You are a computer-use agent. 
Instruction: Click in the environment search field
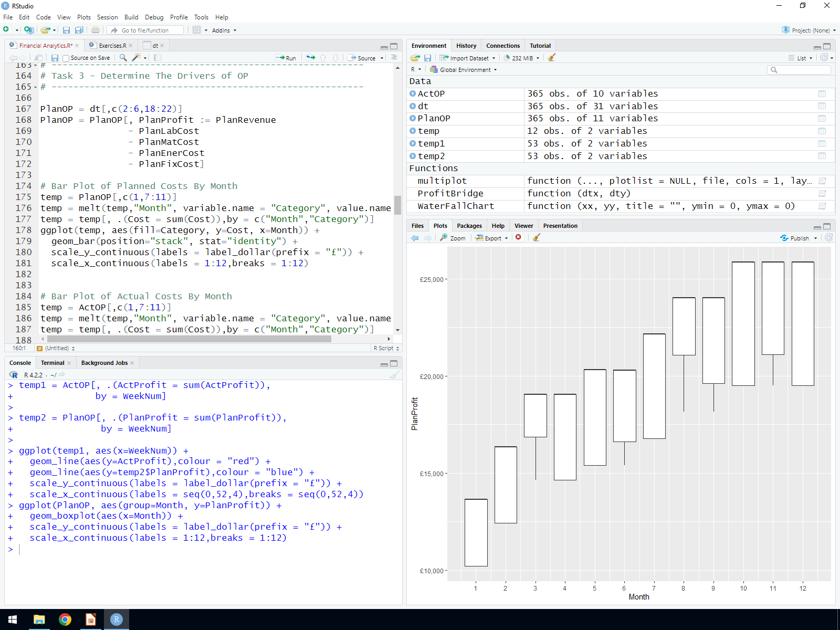[803, 70]
